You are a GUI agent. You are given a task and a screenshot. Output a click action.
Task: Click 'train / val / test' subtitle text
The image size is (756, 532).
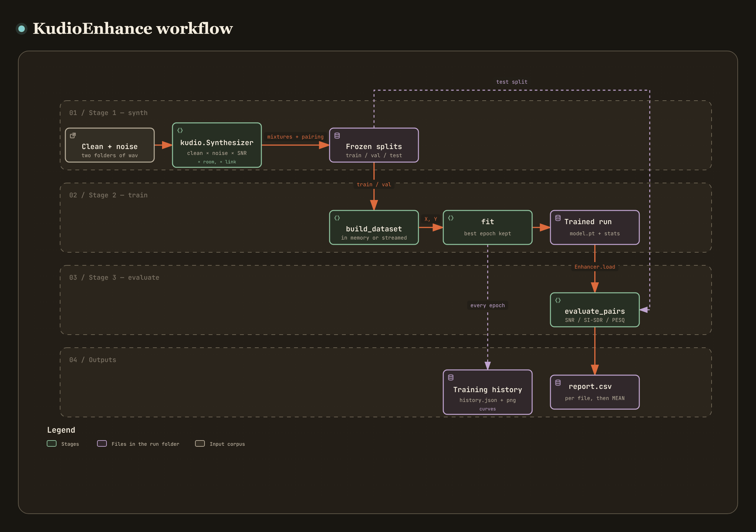(374, 156)
